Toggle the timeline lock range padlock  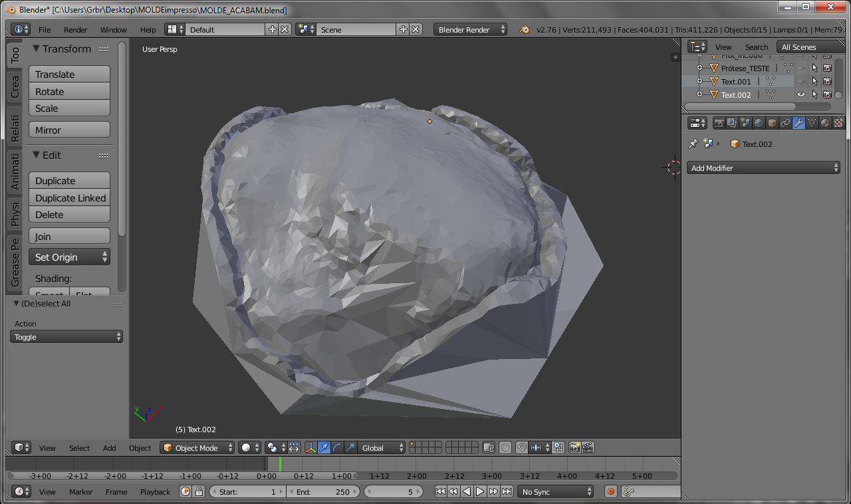[x=198, y=491]
